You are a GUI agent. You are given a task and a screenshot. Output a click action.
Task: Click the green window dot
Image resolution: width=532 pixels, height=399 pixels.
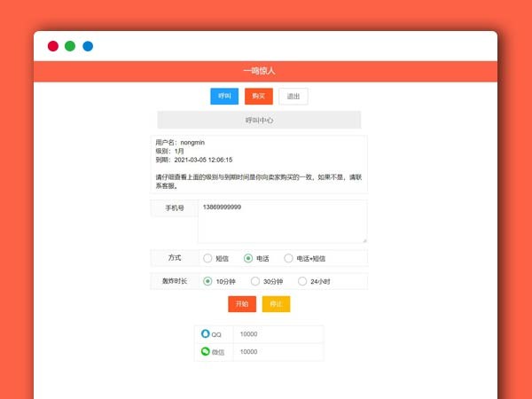coord(70,46)
